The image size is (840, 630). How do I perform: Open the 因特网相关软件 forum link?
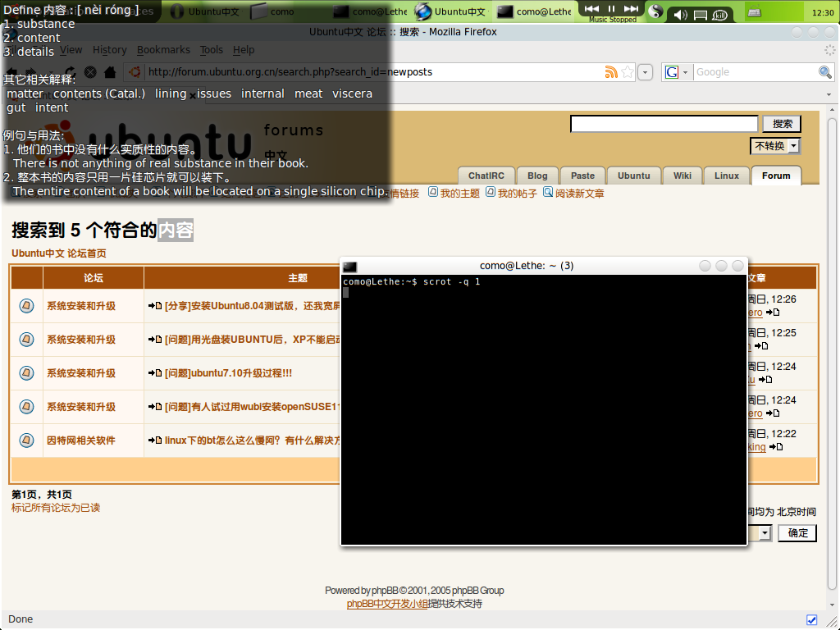coord(81,441)
